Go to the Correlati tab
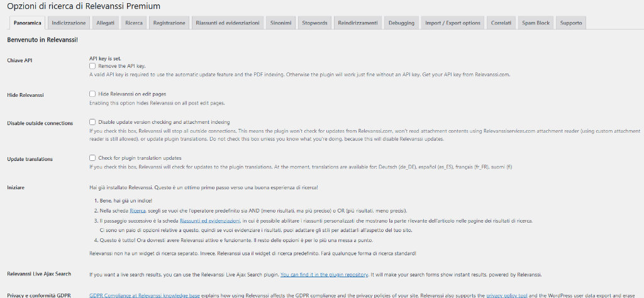 [501, 23]
